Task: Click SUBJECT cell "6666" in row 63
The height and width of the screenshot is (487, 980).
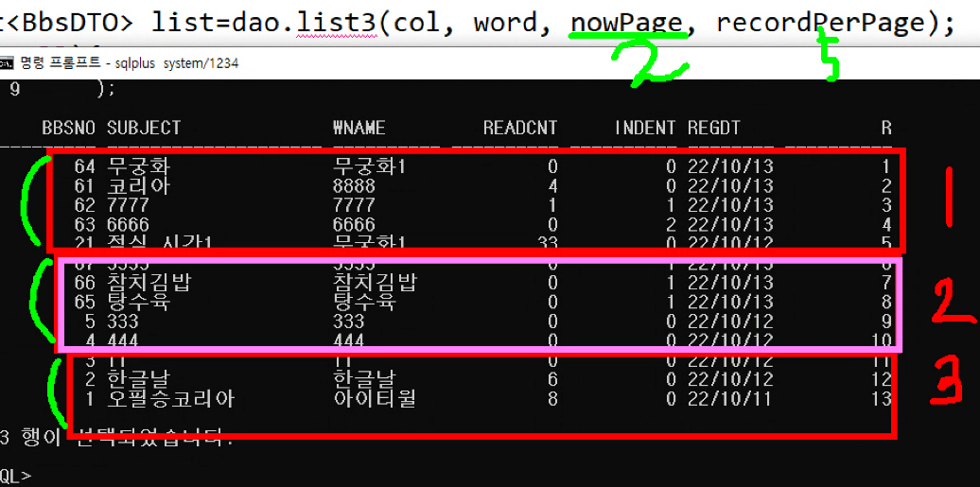Action: pos(128,224)
